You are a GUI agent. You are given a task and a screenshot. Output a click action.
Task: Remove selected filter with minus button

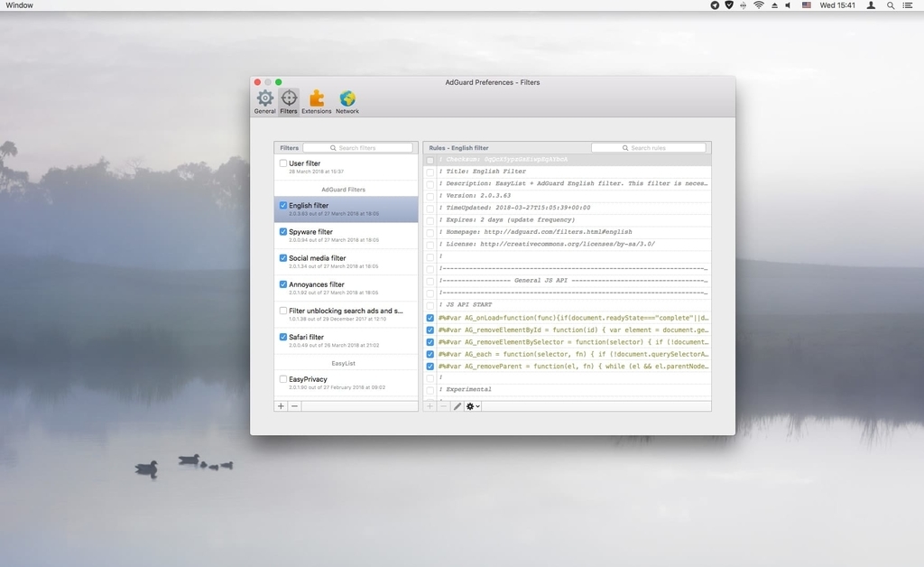(295, 406)
